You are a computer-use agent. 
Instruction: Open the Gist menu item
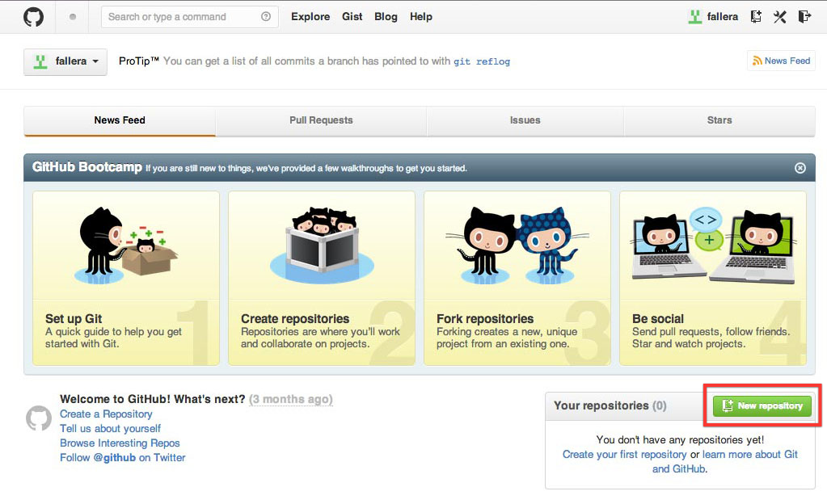[352, 17]
